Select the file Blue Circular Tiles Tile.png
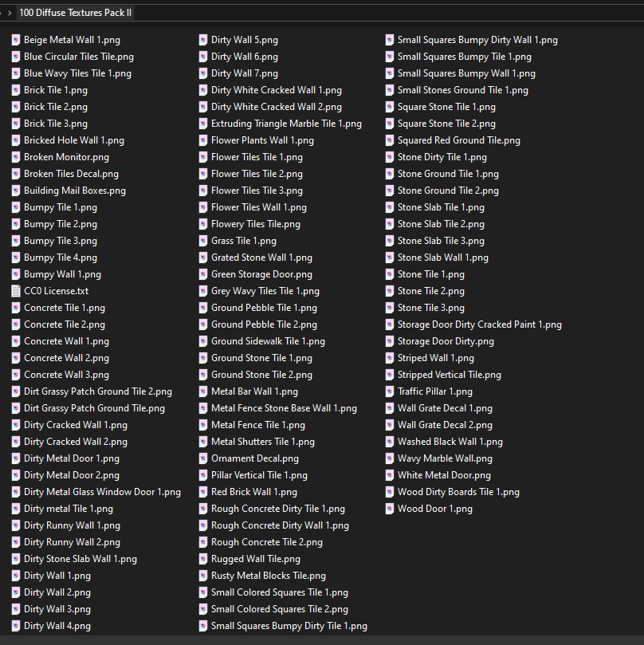 click(79, 57)
